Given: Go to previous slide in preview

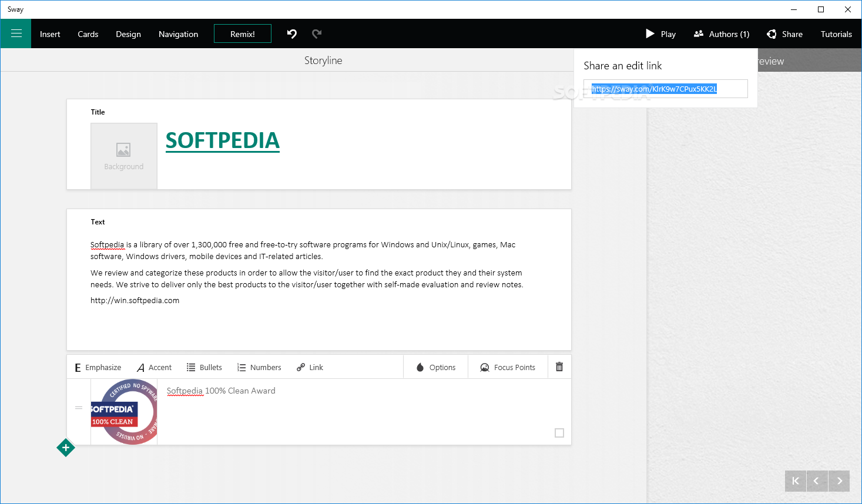Looking at the screenshot, I should point(817,481).
